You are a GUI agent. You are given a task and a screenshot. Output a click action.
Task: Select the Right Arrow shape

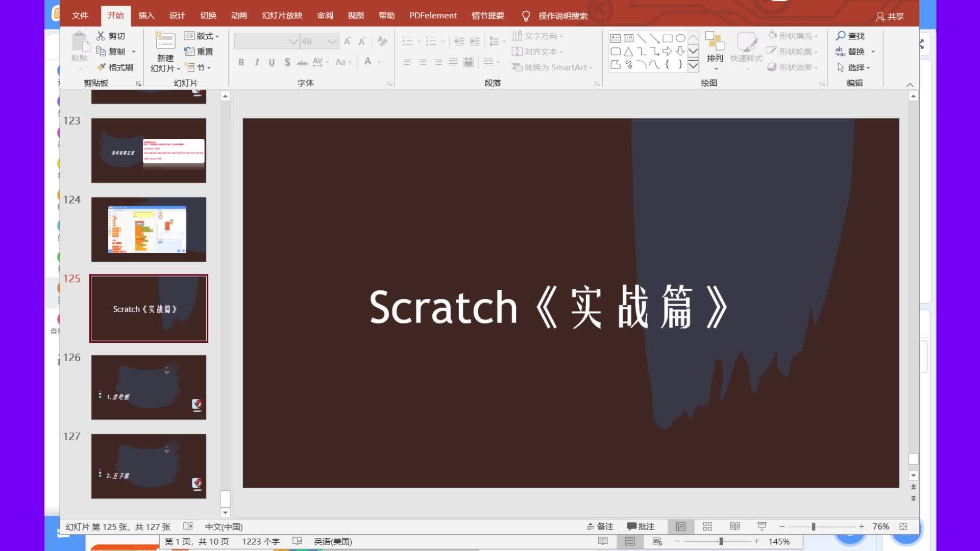(x=667, y=52)
